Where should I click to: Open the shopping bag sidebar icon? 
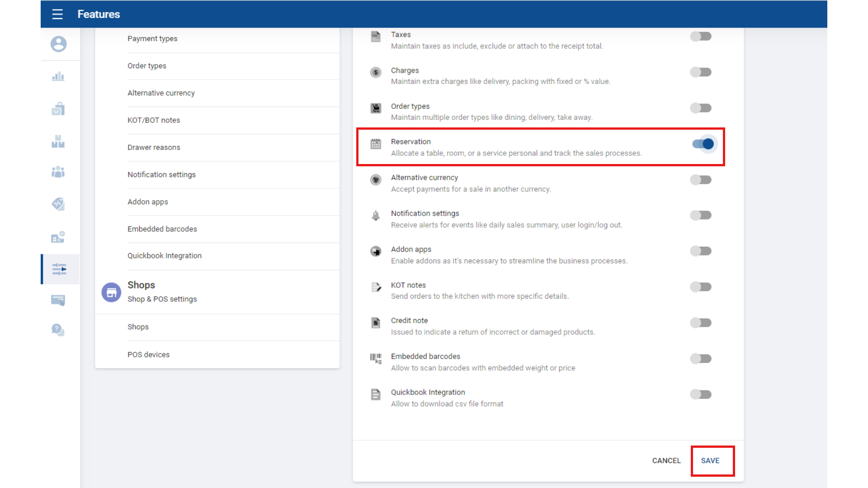[58, 109]
